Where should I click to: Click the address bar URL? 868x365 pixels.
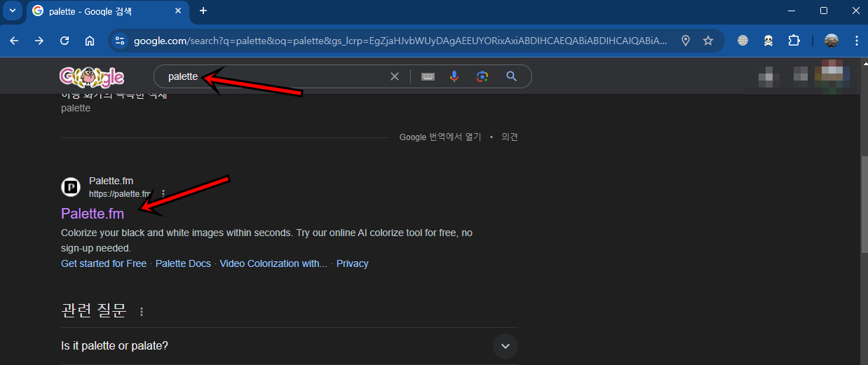pyautogui.click(x=400, y=41)
